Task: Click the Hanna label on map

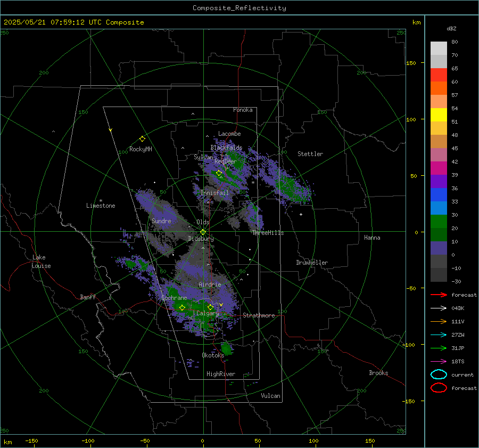Action: pyautogui.click(x=372, y=238)
